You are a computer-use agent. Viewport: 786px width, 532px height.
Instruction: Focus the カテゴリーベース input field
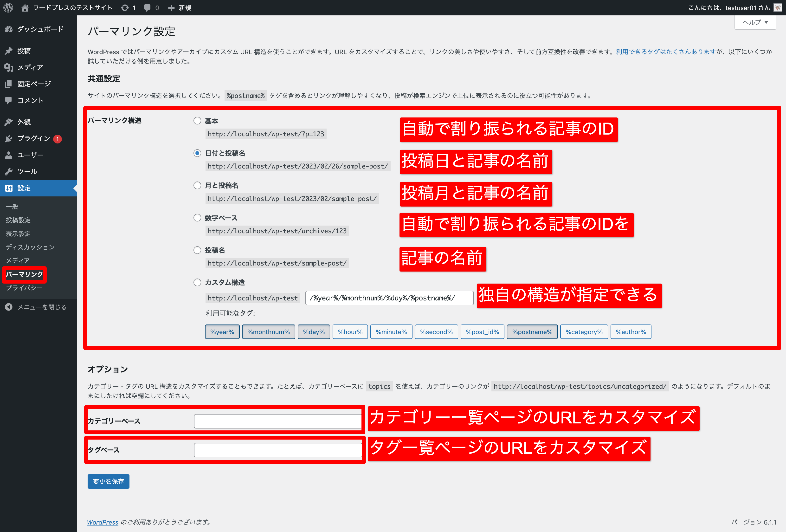[x=278, y=421]
